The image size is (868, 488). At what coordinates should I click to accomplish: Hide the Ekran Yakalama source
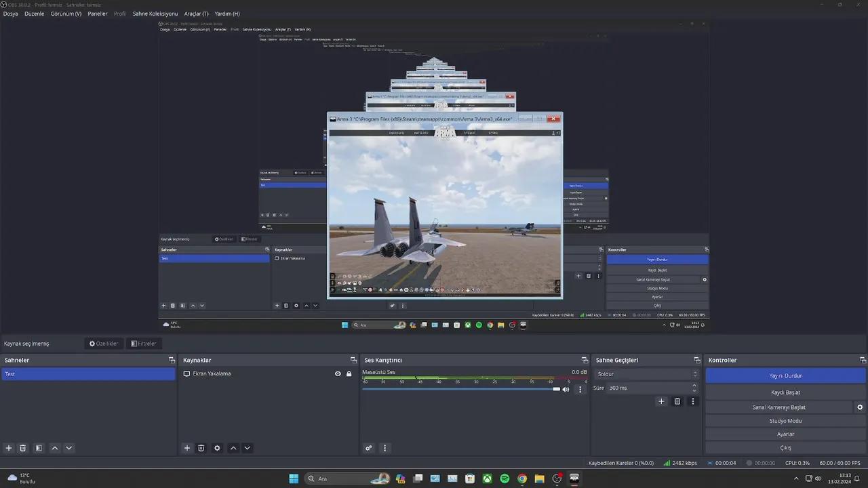click(x=338, y=373)
